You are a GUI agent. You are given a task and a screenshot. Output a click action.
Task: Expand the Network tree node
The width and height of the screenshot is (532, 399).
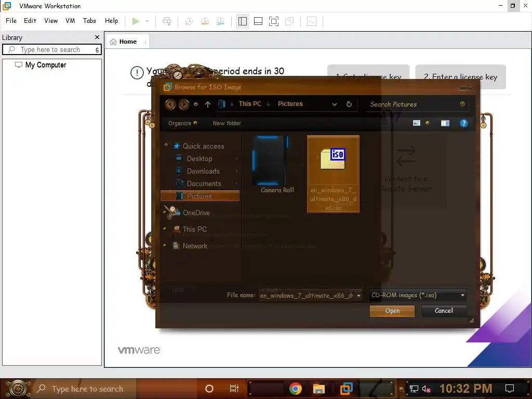click(165, 245)
